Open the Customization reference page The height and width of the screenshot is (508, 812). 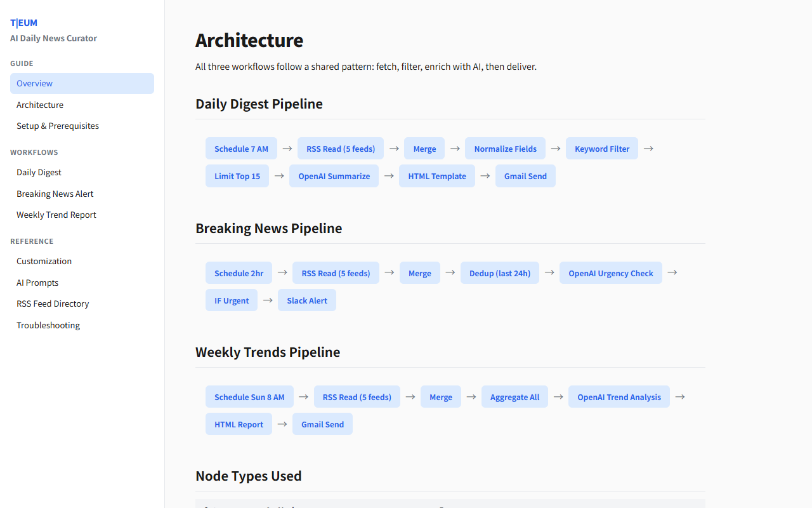(44, 261)
